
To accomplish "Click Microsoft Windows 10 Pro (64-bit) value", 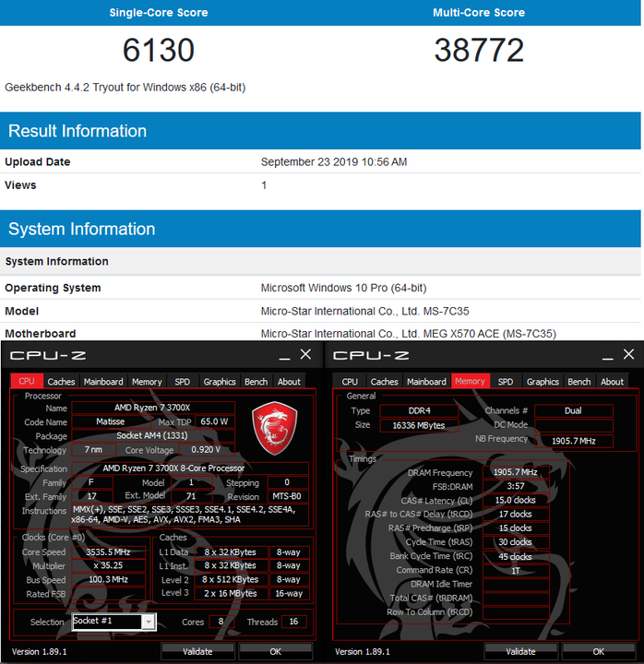I will point(343,288).
